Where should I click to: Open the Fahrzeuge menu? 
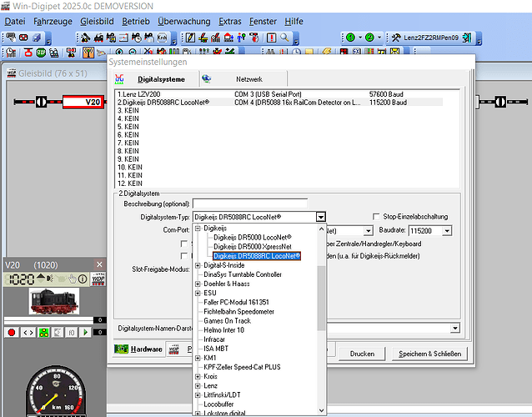tap(53, 22)
